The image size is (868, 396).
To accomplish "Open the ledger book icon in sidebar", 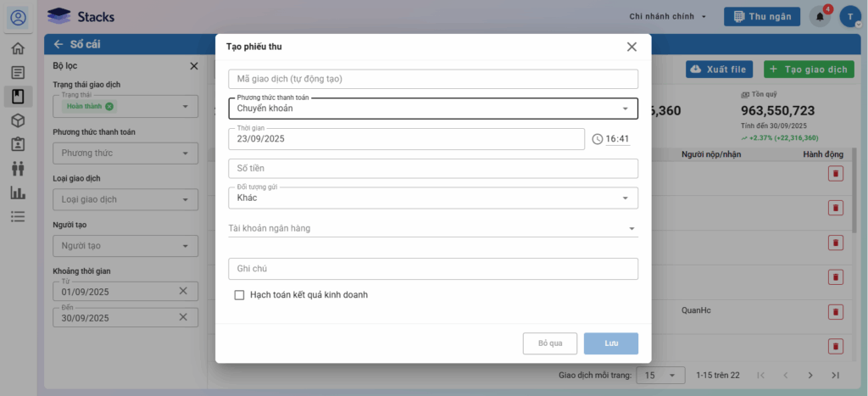I will [x=18, y=96].
